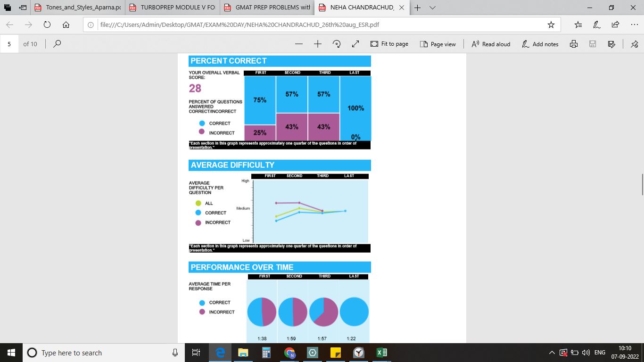Start Read aloud
Viewport: 644px width, 362px height.
(x=491, y=44)
